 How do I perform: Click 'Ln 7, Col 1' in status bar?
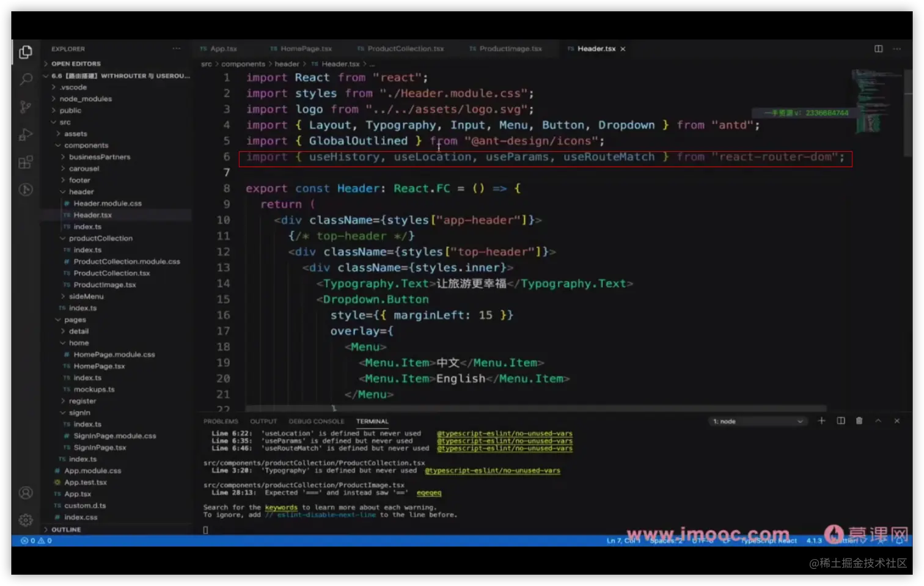pos(623,541)
